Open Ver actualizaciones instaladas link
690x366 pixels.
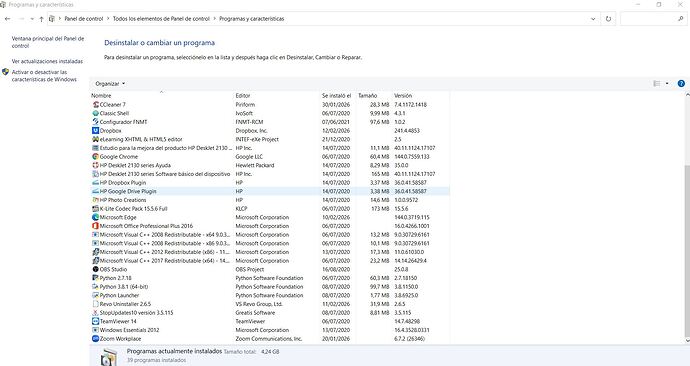point(47,61)
